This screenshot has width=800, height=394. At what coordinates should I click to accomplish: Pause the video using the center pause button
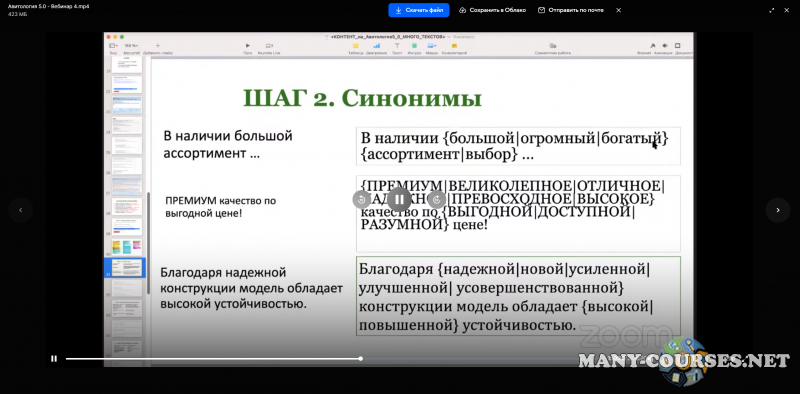[x=399, y=199]
